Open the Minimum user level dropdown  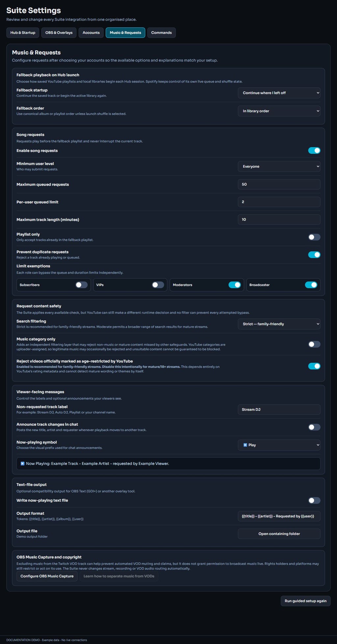(x=279, y=167)
